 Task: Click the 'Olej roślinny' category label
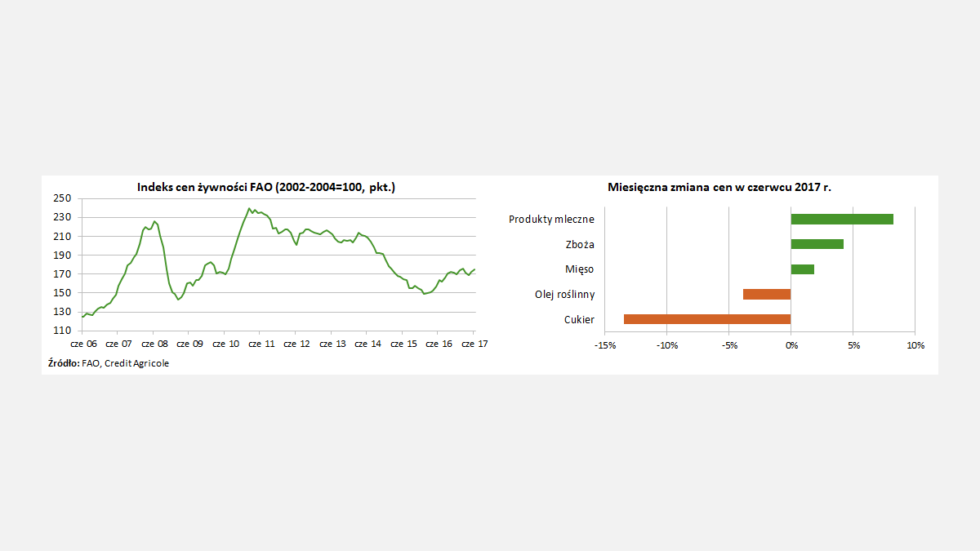tap(564, 294)
